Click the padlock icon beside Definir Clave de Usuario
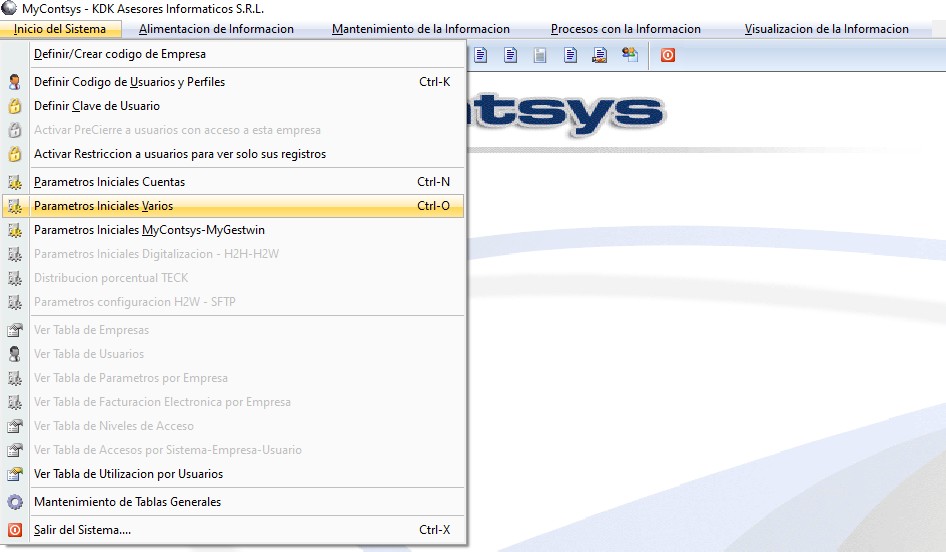The height and width of the screenshot is (552, 946). pos(15,106)
